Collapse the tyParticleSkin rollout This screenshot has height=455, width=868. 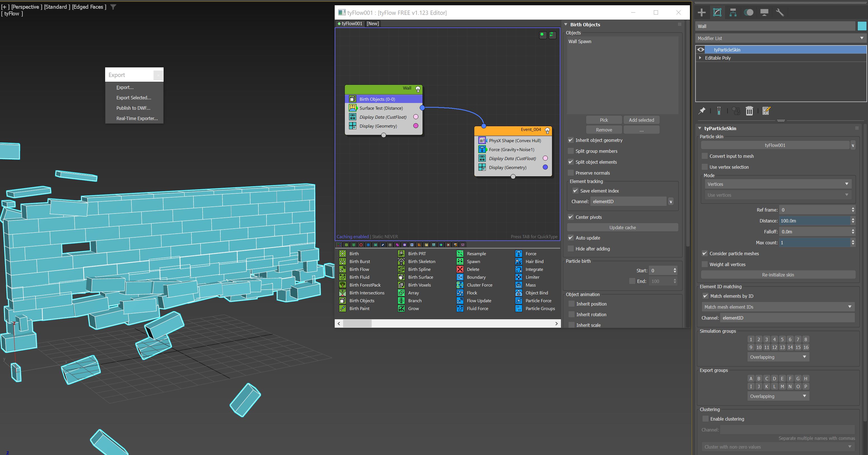coord(700,128)
